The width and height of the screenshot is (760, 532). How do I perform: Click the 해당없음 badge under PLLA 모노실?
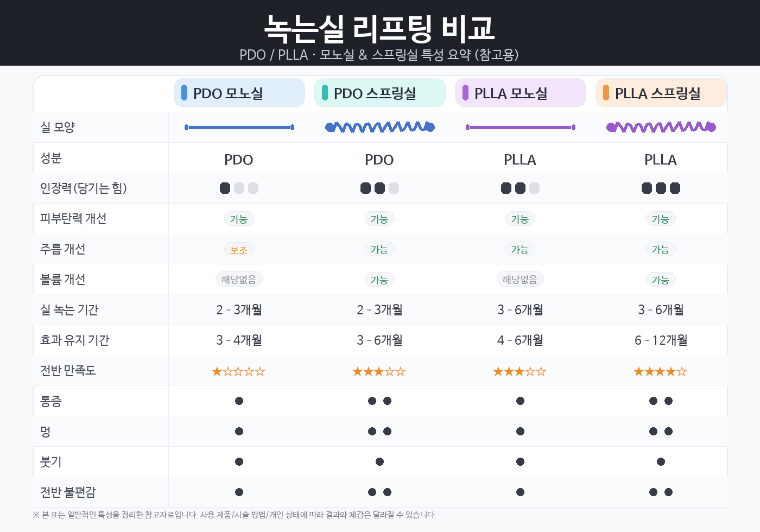pyautogui.click(x=520, y=280)
